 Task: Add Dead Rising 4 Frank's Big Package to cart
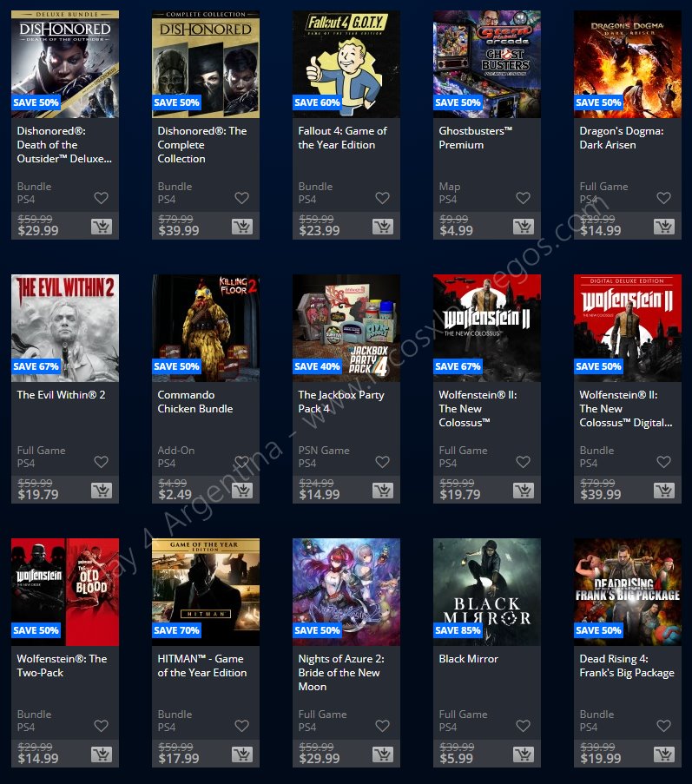[664, 755]
